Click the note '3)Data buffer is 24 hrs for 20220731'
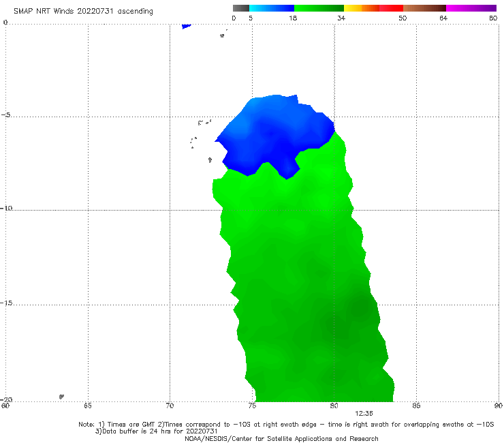Viewport: 504px width, 443px height. click(x=156, y=431)
